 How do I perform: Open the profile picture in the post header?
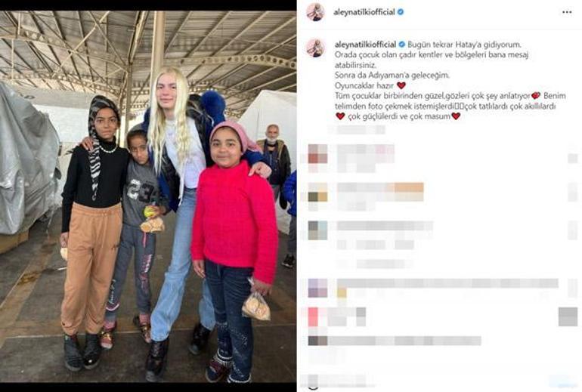click(315, 12)
